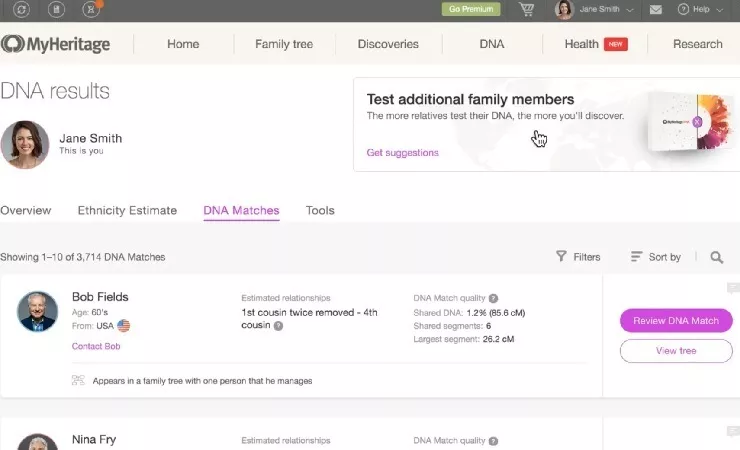Click the note icon on Bob Fields card
This screenshot has height=450, width=740.
tap(733, 288)
